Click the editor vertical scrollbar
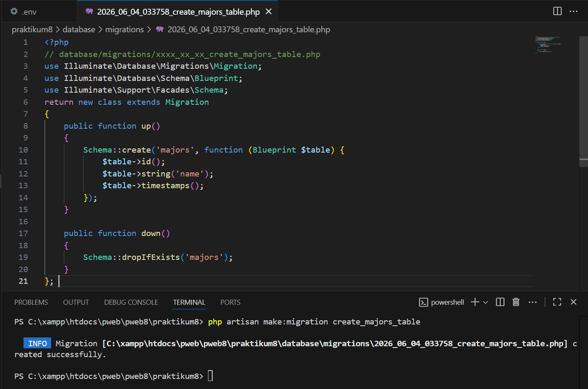 click(x=583, y=101)
